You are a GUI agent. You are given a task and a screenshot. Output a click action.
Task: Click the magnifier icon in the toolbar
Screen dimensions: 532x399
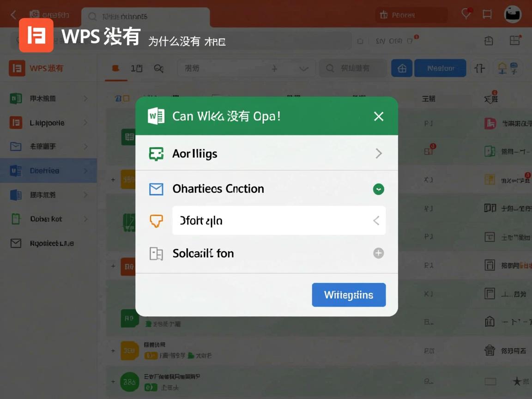[x=158, y=68]
